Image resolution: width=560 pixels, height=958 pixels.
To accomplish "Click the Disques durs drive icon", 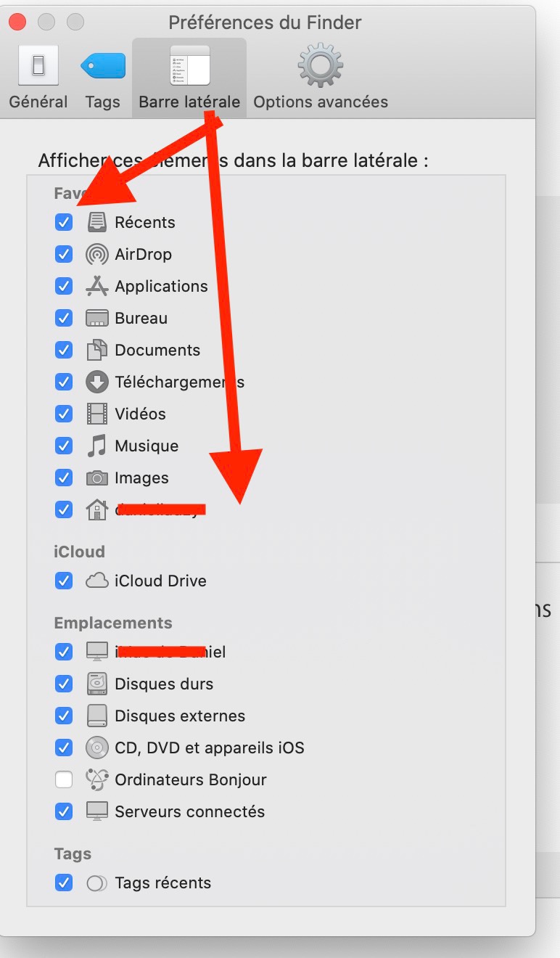I will pyautogui.click(x=96, y=684).
